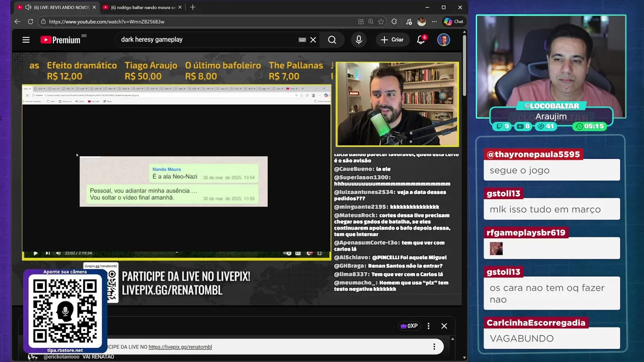The height and width of the screenshot is (362, 644).
Task: Click the Tiago Araujo R$ 50,00 donation
Action: tap(151, 71)
